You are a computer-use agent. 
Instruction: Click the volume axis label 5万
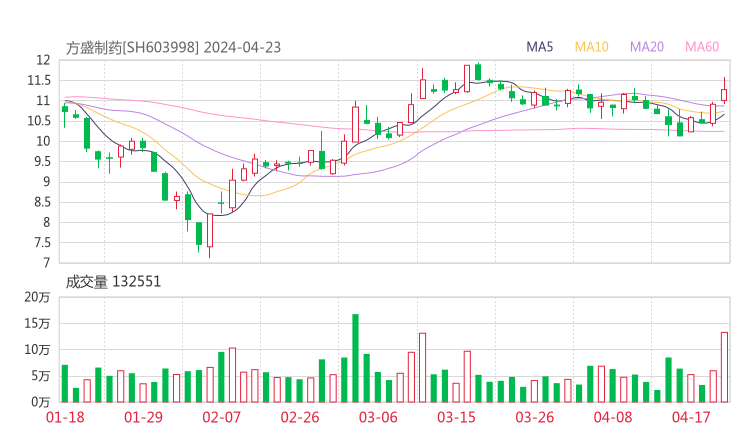pos(41,376)
